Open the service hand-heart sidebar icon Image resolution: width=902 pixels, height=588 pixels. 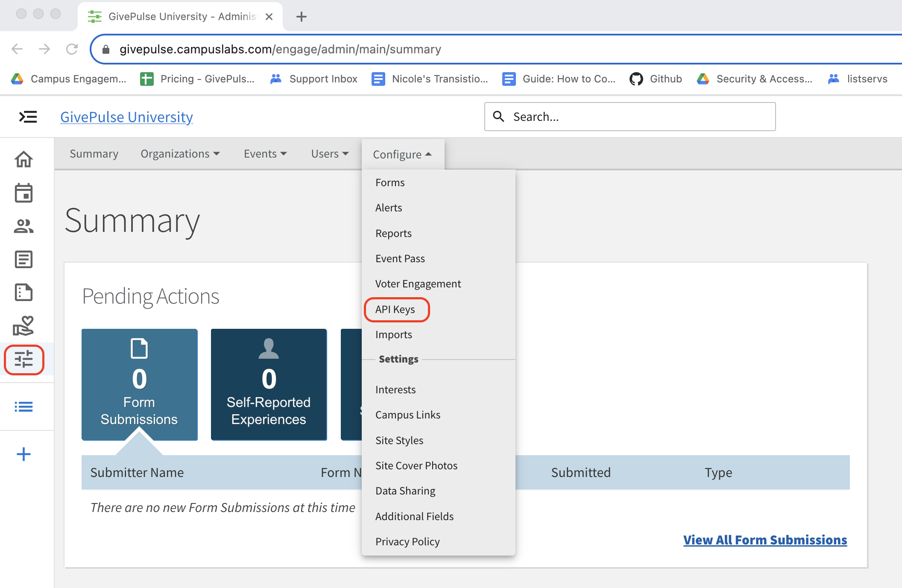click(x=24, y=326)
